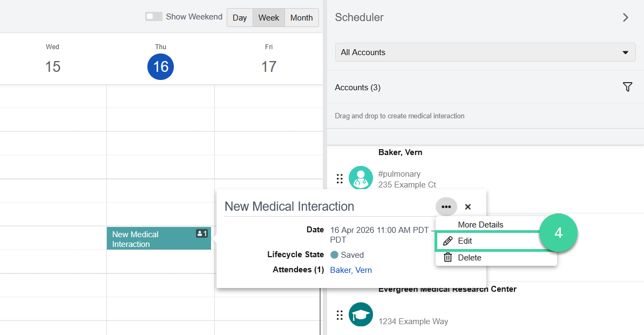Select Thursday 16 date header
Image resolution: width=644 pixels, height=335 pixels.
point(160,66)
